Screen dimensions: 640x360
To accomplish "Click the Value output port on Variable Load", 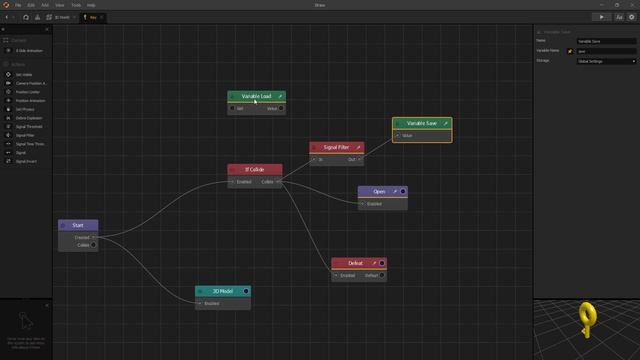I will (x=281, y=108).
